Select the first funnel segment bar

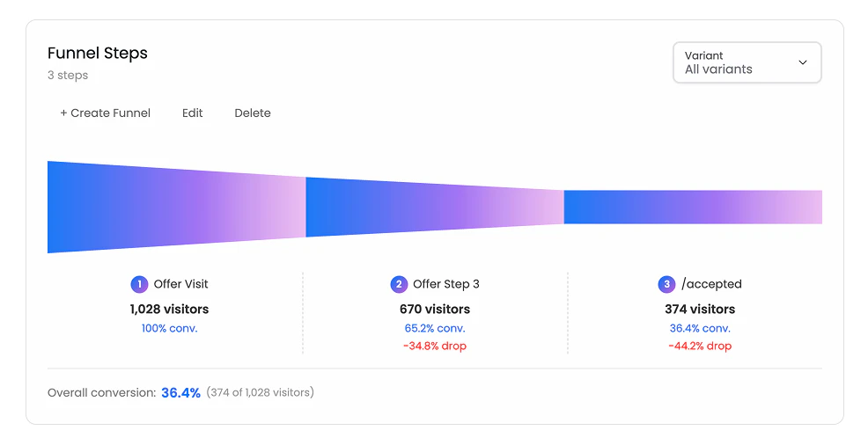click(176, 207)
